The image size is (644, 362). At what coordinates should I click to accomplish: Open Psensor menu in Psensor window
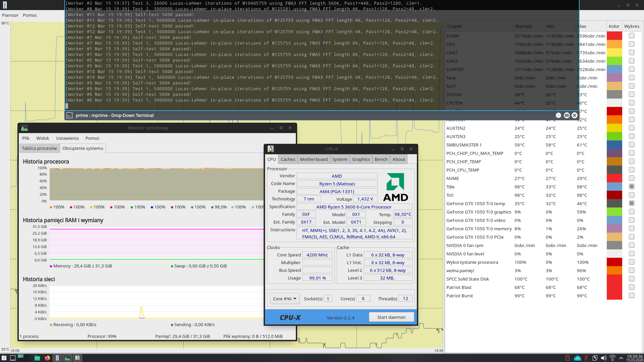pyautogui.click(x=10, y=15)
